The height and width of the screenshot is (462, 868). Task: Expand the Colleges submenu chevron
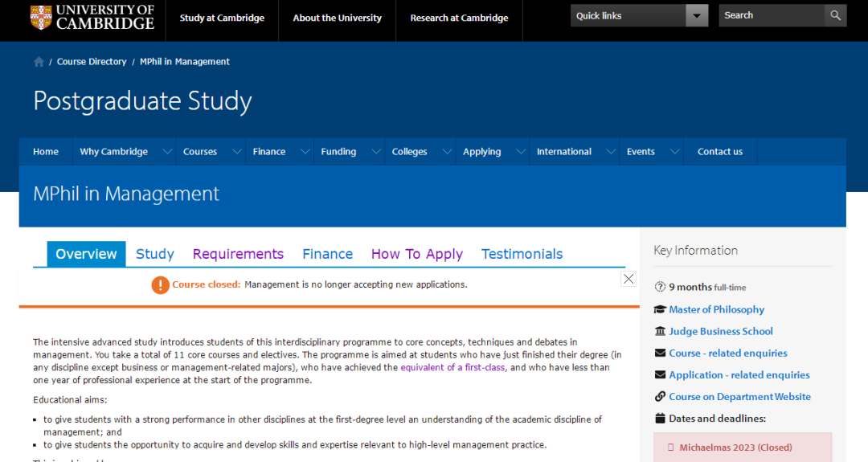447,152
